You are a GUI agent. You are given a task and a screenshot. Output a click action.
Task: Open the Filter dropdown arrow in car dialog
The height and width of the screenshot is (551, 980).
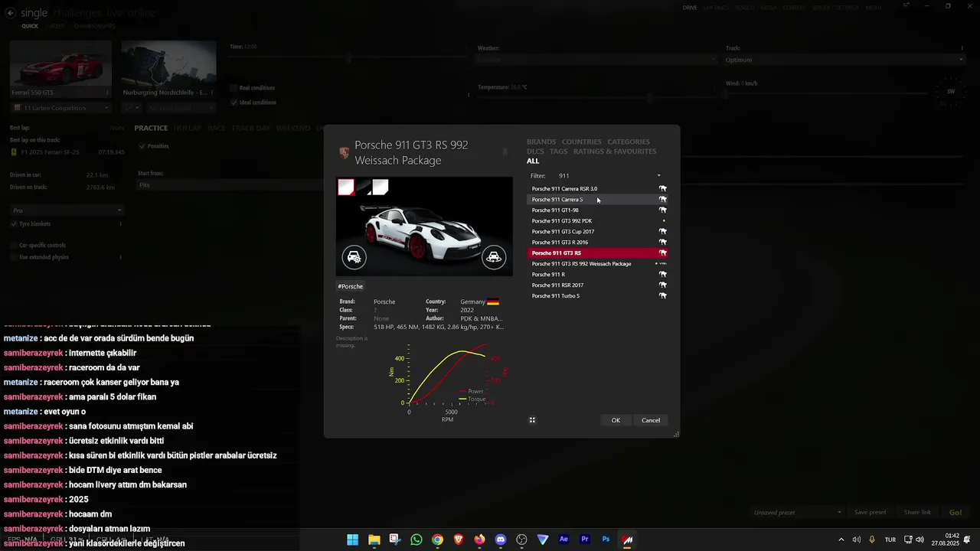coord(658,176)
